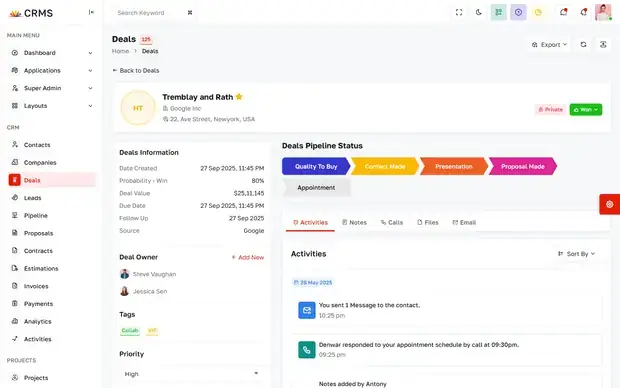Image resolution: width=620 pixels, height=388 pixels.
Task: Switch to Calls tab
Action: pyautogui.click(x=391, y=222)
